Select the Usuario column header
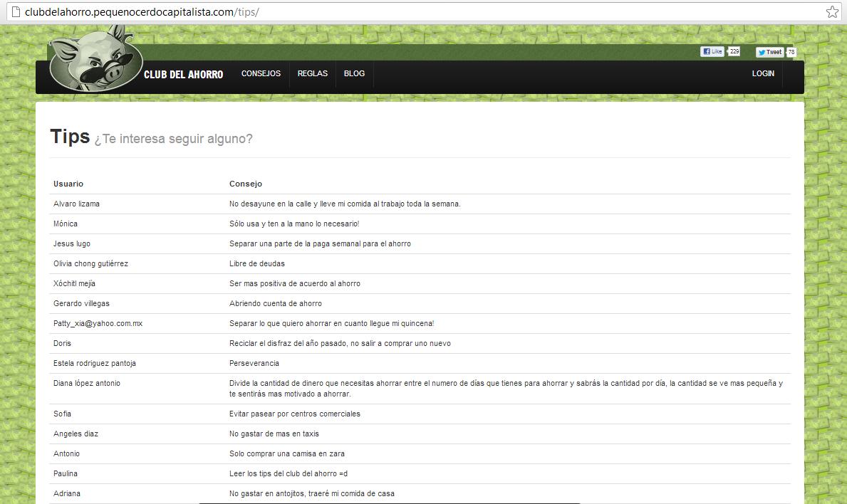The image size is (847, 504). [68, 184]
